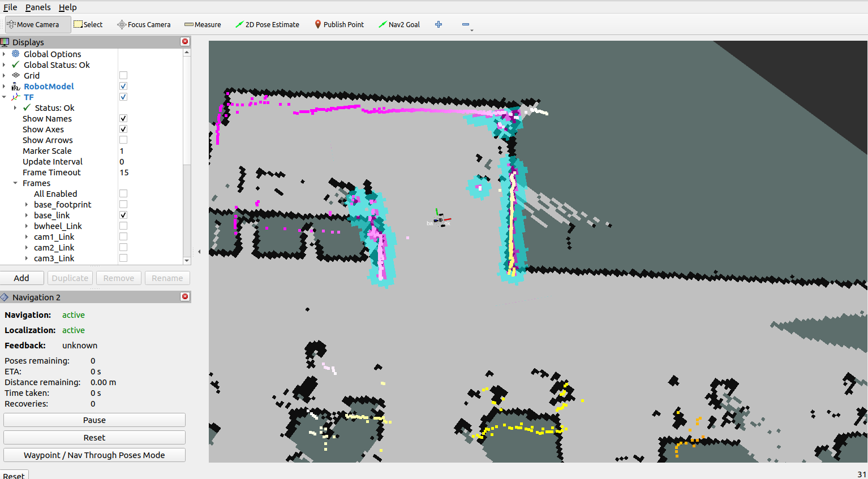Image resolution: width=868 pixels, height=479 pixels.
Task: Expand the Global Status row
Action: click(5, 64)
